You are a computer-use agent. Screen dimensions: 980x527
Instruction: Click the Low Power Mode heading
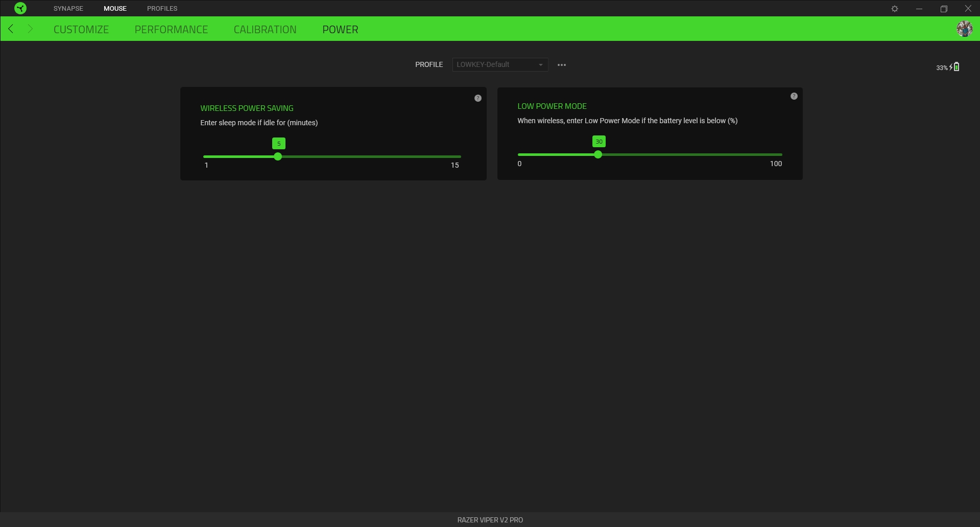(552, 106)
